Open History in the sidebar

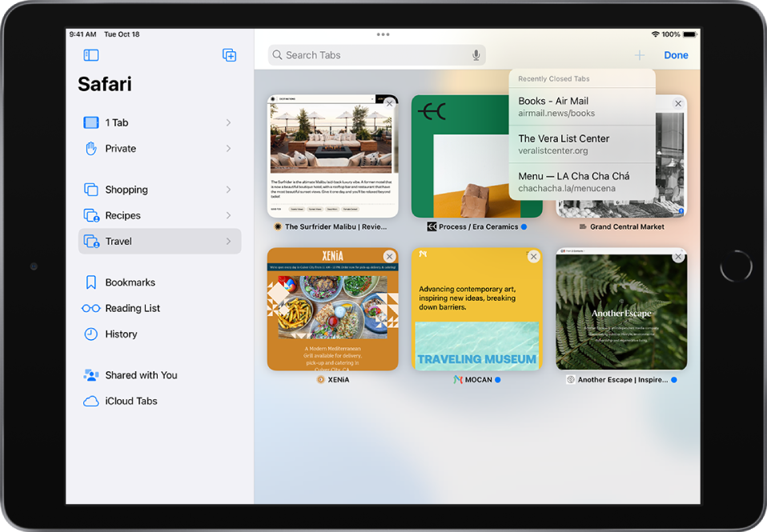pyautogui.click(x=121, y=334)
